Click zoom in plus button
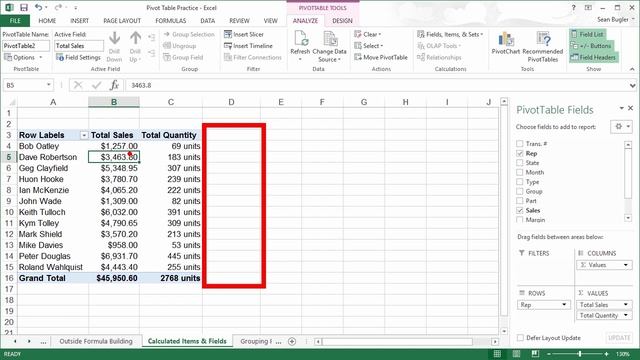The height and width of the screenshot is (360, 640). pyautogui.click(x=607, y=354)
